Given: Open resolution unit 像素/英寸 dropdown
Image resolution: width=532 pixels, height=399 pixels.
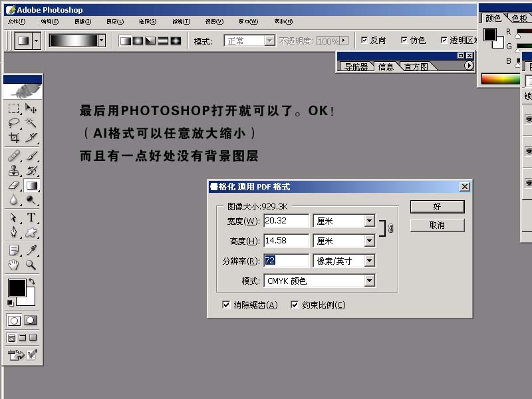Looking at the screenshot, I should click(x=370, y=261).
